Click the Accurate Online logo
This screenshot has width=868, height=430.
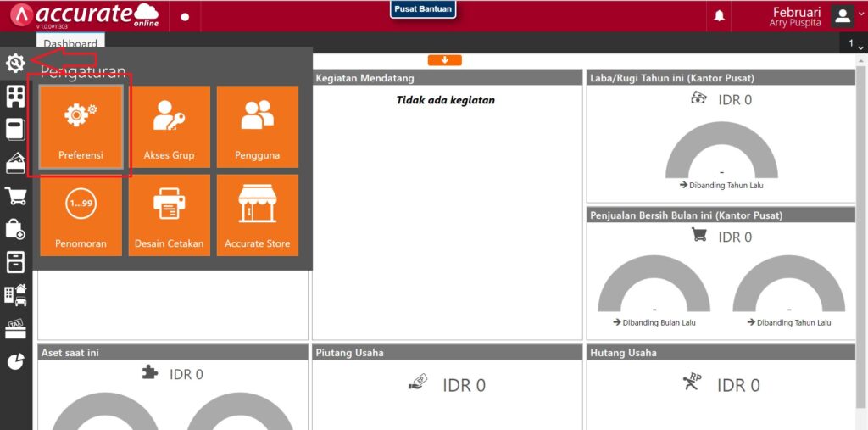tap(85, 15)
